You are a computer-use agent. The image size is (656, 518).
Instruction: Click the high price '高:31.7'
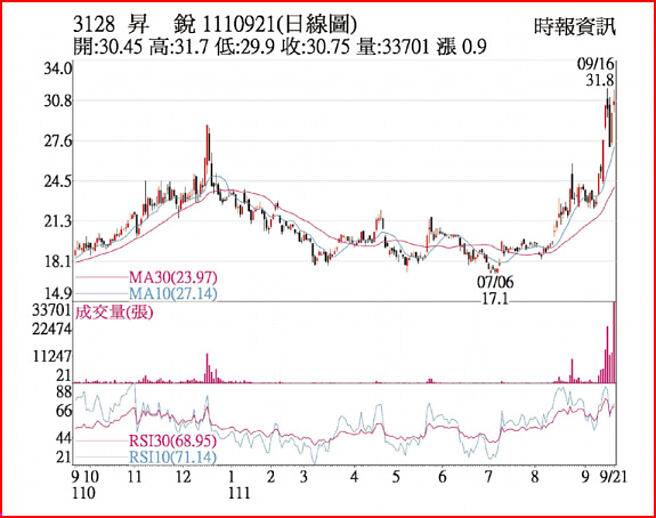tap(179, 46)
